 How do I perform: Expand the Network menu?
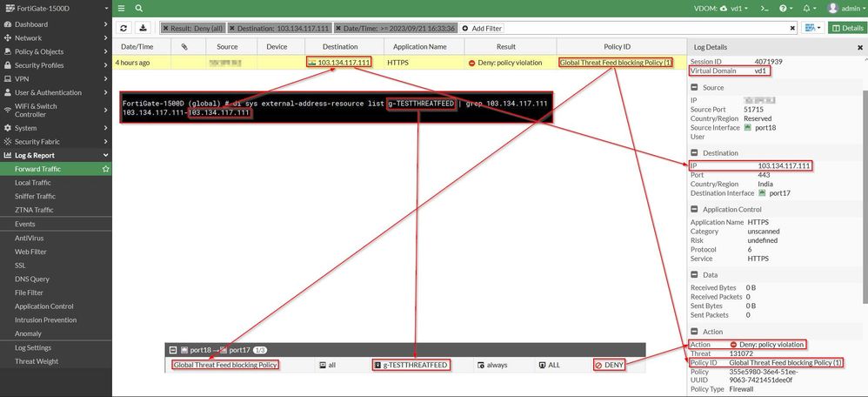56,38
